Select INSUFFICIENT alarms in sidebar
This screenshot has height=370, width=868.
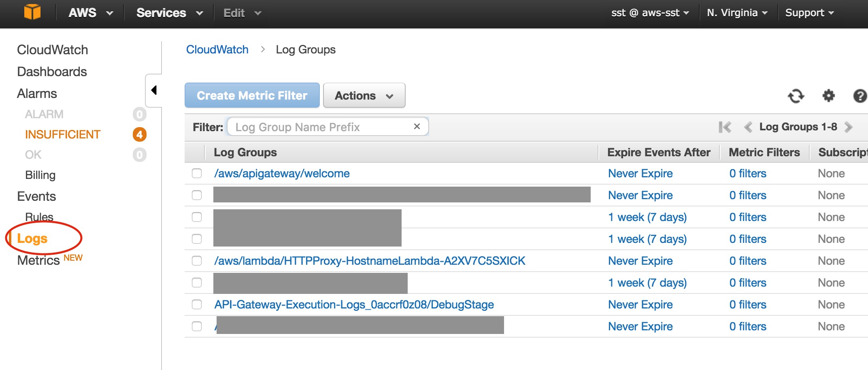click(62, 134)
